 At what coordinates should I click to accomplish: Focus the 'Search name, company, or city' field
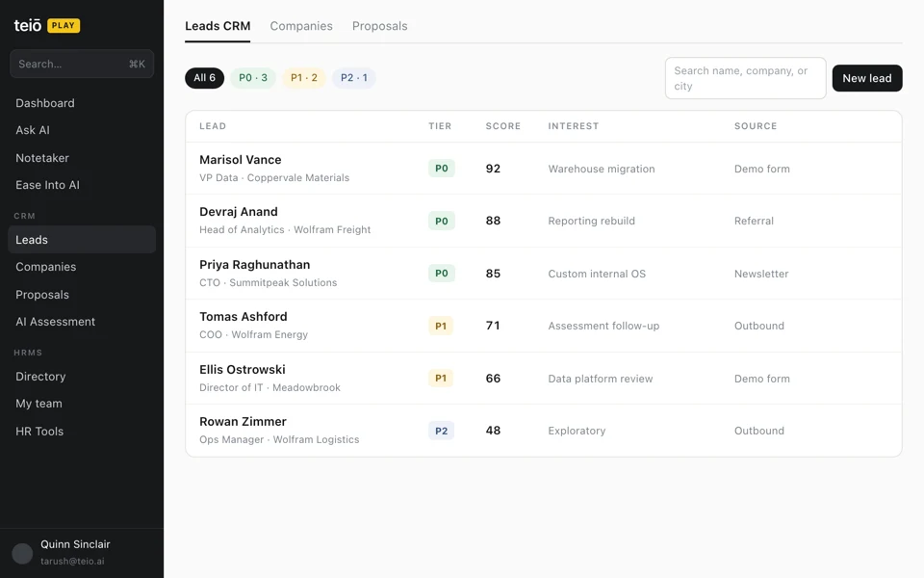(745, 78)
